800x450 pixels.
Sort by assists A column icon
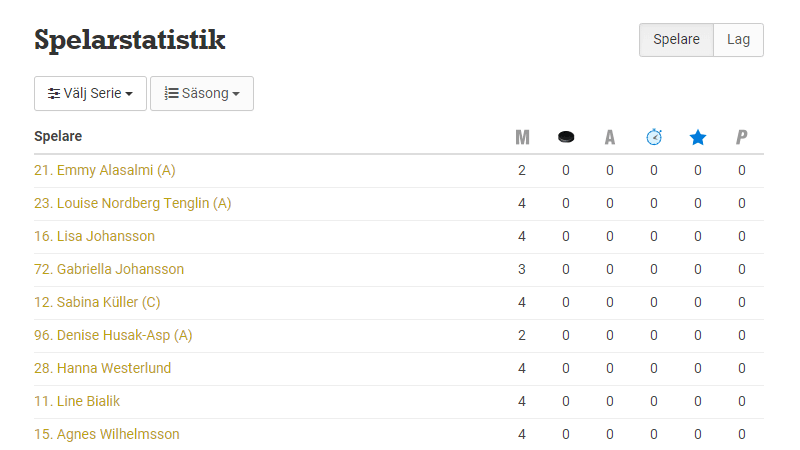pos(610,137)
